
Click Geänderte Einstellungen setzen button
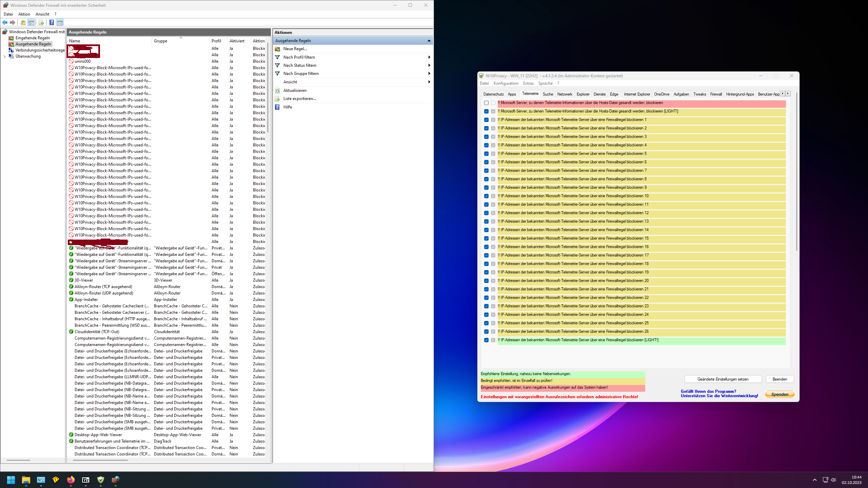(x=723, y=379)
